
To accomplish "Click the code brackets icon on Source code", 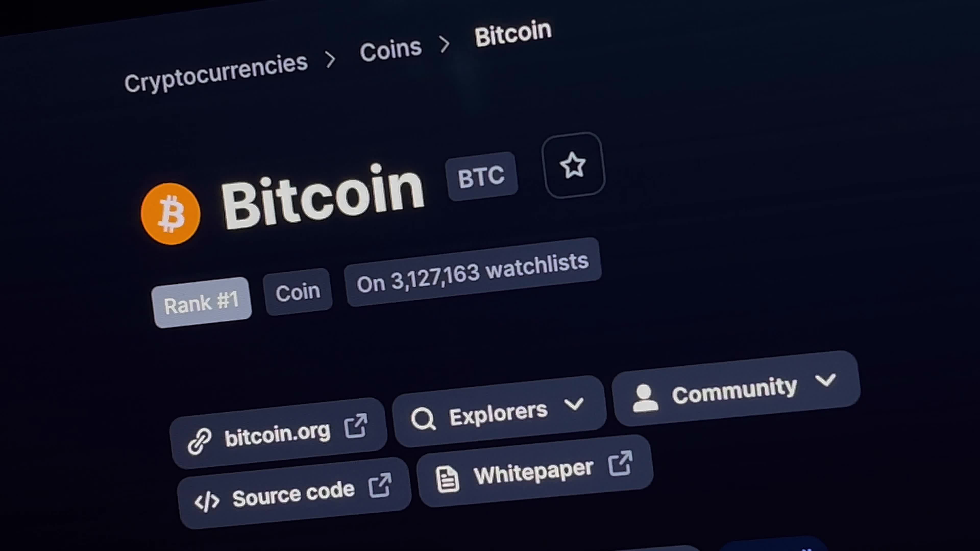I will click(x=206, y=501).
